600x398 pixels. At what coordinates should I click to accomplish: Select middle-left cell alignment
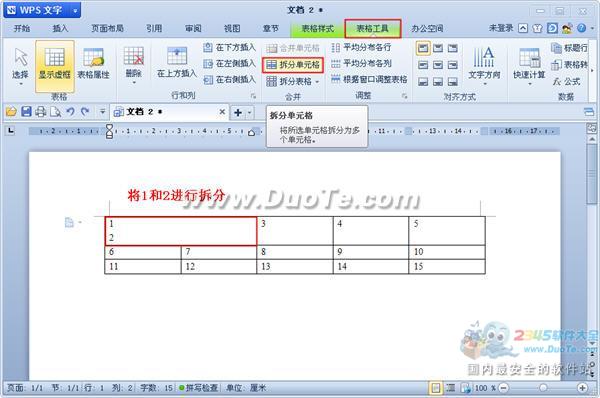pyautogui.click(x=423, y=65)
